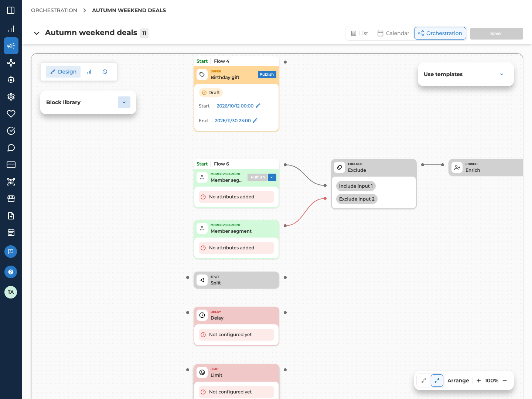Viewport: 532px width, 399px height.
Task: Switch to the List view tab
Action: (359, 33)
